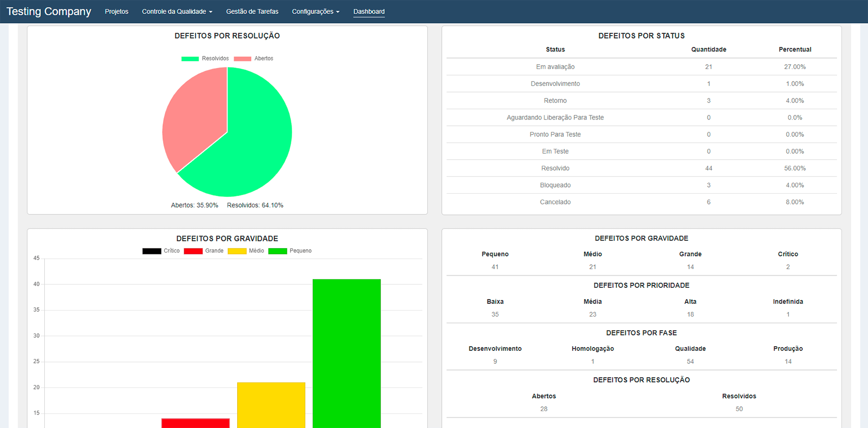Click the yellow Médio bar in chart
This screenshot has height=428, width=868.
click(271, 405)
